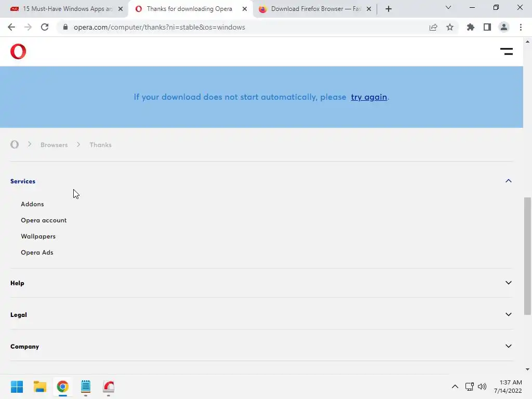Image resolution: width=532 pixels, height=399 pixels.
Task: Open the Chrome profile avatar
Action: click(x=504, y=27)
